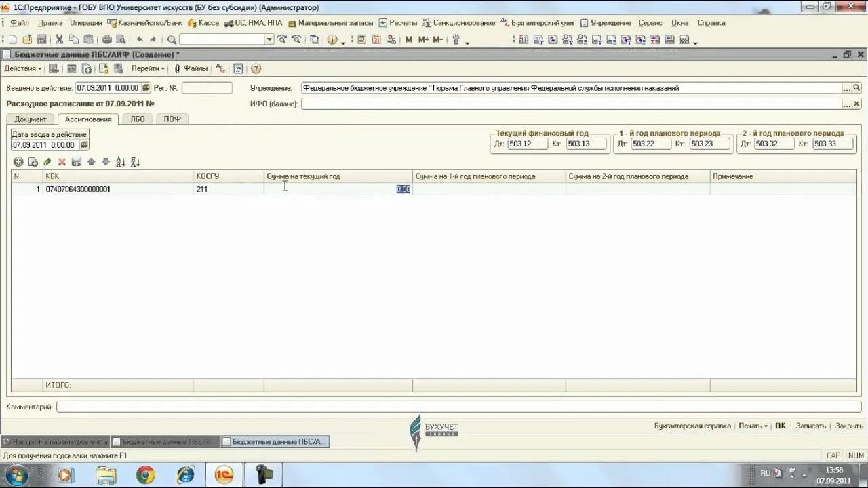The height and width of the screenshot is (488, 868).
Task: Open Internet Explorer from the taskbar
Action: click(x=185, y=474)
